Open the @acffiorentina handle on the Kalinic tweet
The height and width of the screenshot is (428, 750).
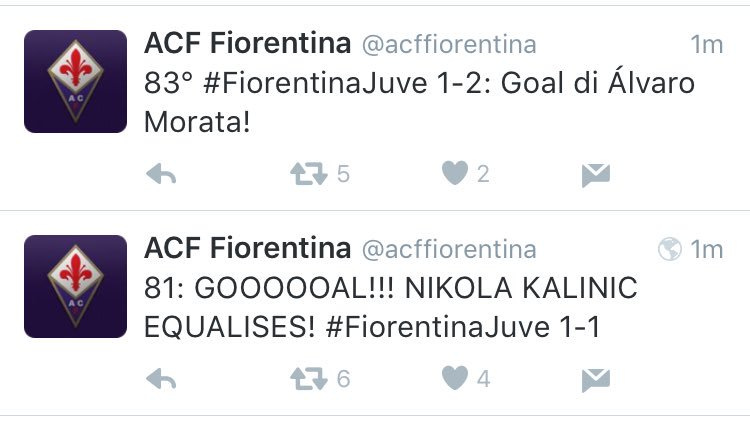(449, 250)
